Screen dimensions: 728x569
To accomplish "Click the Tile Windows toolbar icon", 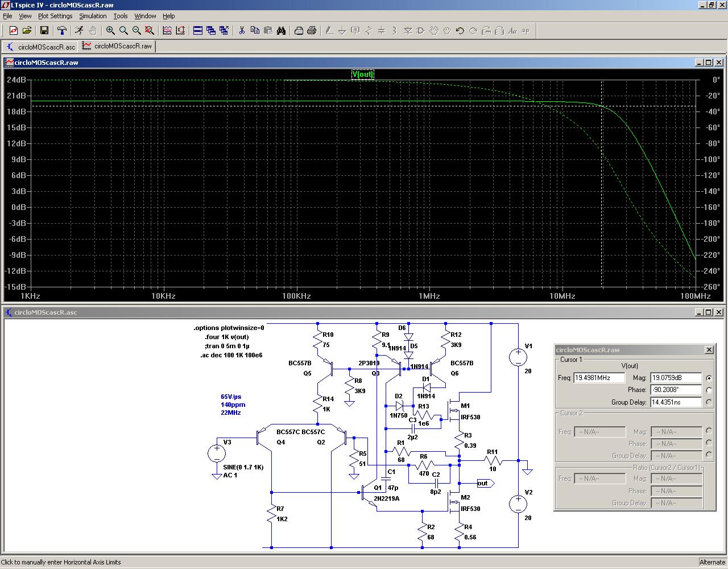I will pyautogui.click(x=198, y=31).
